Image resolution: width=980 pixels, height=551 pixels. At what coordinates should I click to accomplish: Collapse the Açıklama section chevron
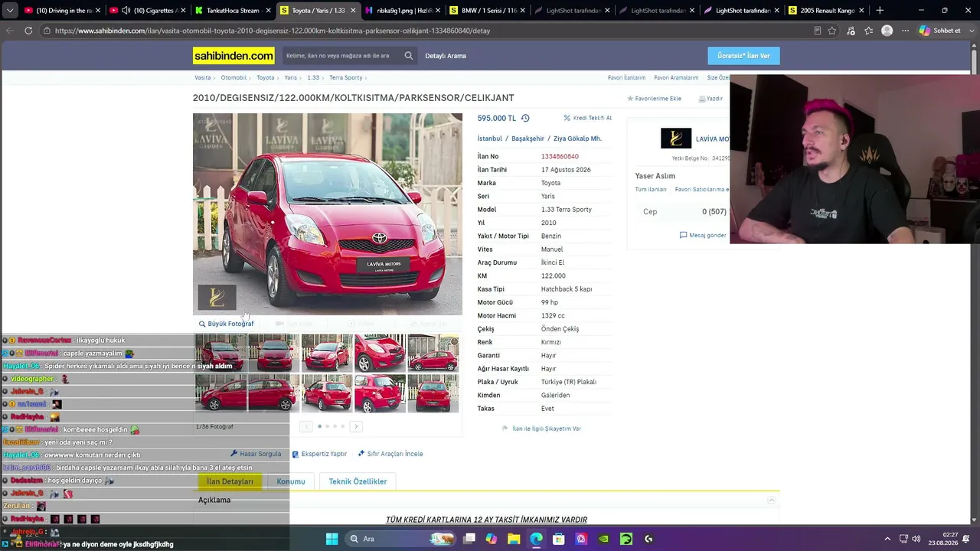[772, 500]
